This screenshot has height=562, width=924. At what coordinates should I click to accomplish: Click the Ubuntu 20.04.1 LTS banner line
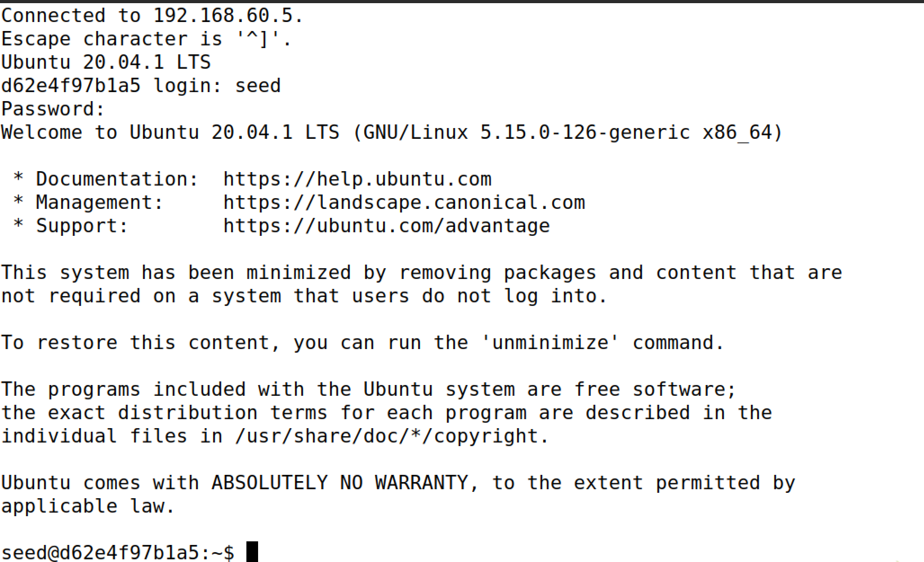point(106,62)
